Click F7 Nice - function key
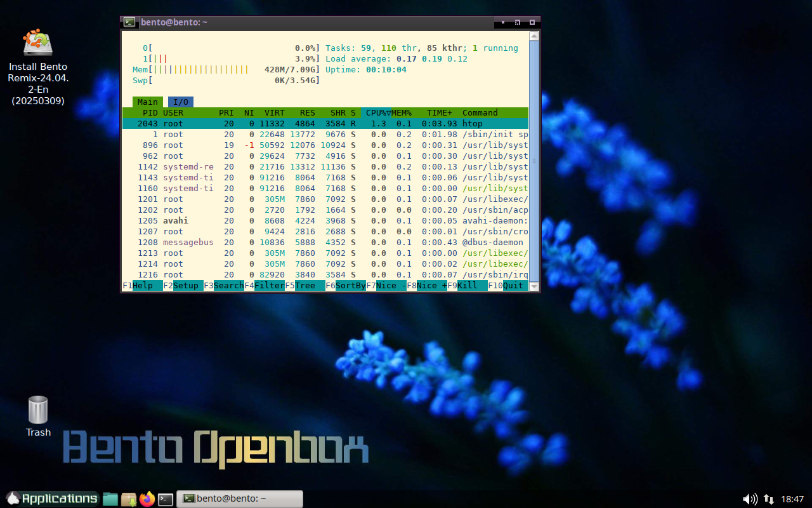Viewport: 812px width, 508px height. pos(386,286)
